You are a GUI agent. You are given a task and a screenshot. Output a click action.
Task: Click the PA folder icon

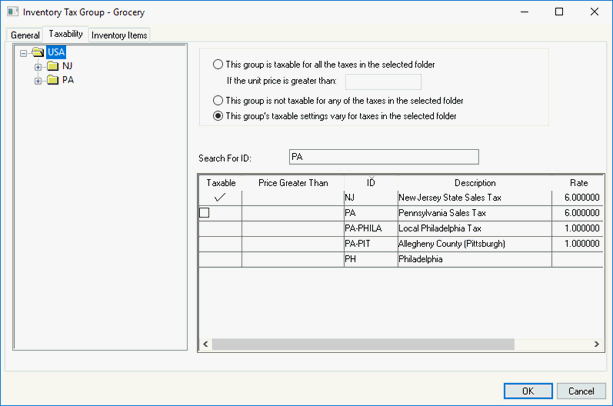[52, 80]
